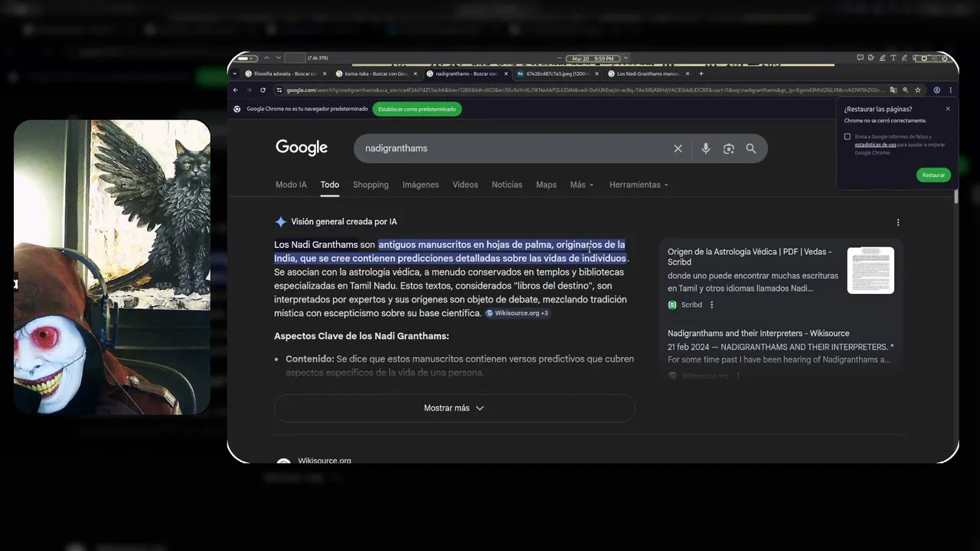Click the page number input box
Viewport: 980px width, 551px height.
coord(295,58)
